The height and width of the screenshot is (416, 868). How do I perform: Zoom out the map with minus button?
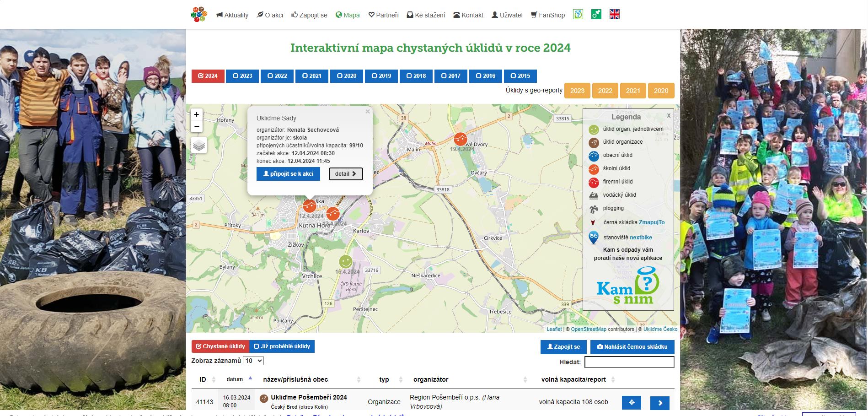click(197, 126)
